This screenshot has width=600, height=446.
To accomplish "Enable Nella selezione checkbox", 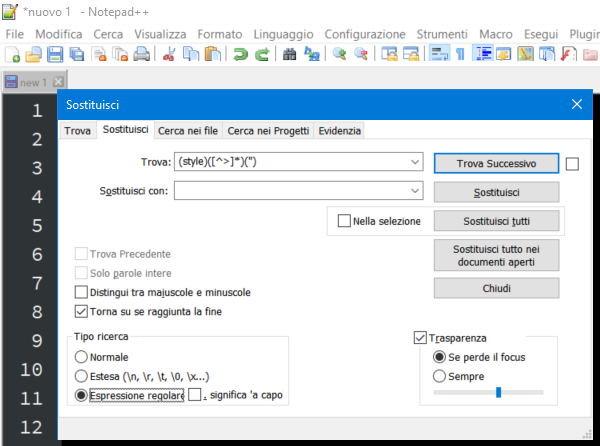I will click(x=344, y=221).
